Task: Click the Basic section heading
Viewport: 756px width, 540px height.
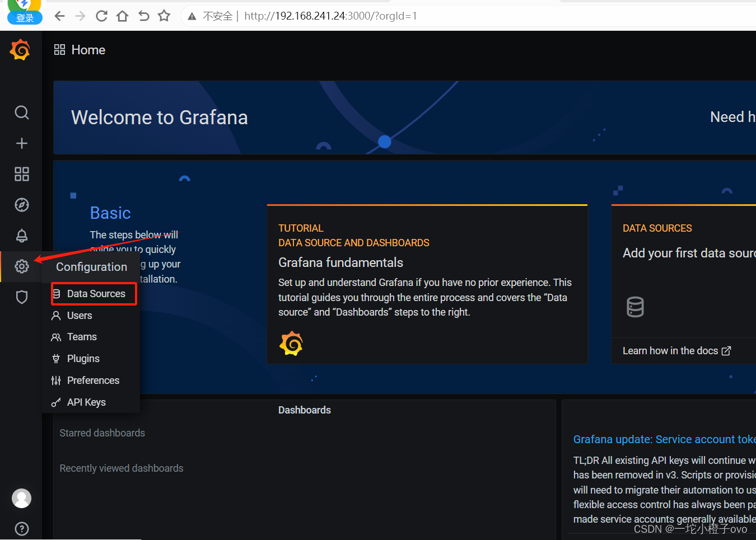Action: (110, 213)
